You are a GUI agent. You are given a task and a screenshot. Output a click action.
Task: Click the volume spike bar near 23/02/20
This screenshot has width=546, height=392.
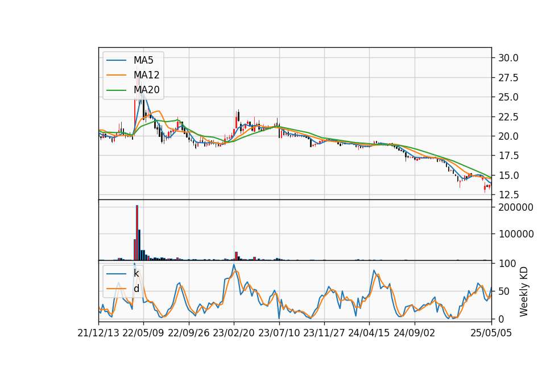[236, 256]
